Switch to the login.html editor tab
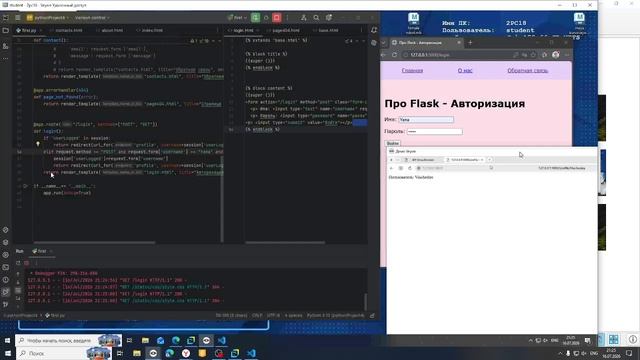 tap(243, 30)
